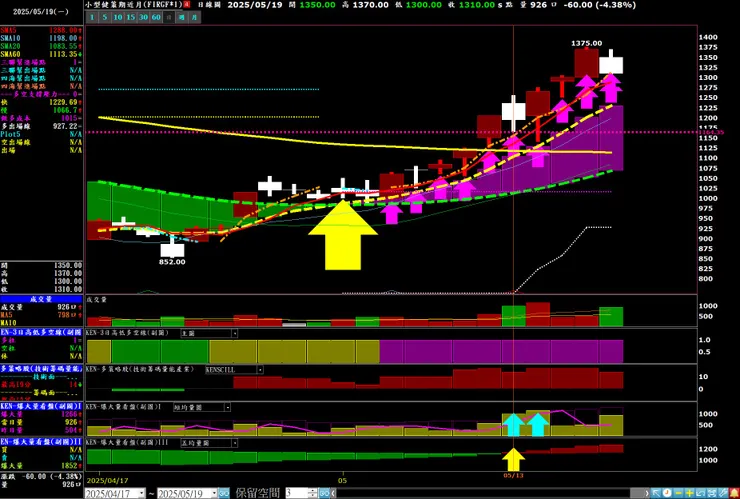Click the 成交量 header in the left panel

42,299
